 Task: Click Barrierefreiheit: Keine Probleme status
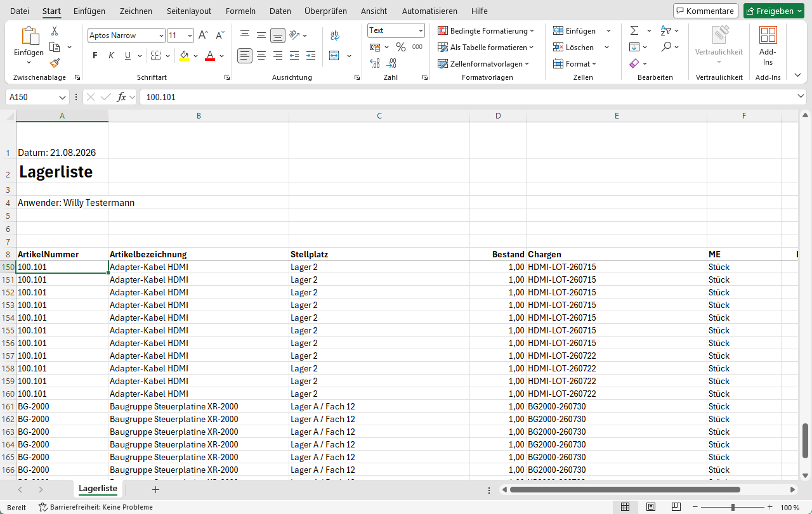pos(96,507)
